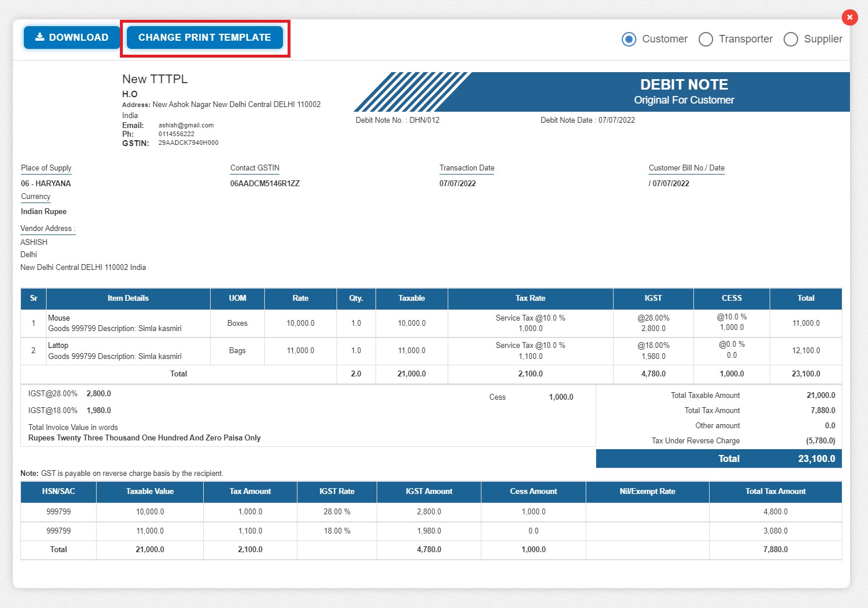Click Cess label in tax summary
868x608 pixels.
[497, 397]
